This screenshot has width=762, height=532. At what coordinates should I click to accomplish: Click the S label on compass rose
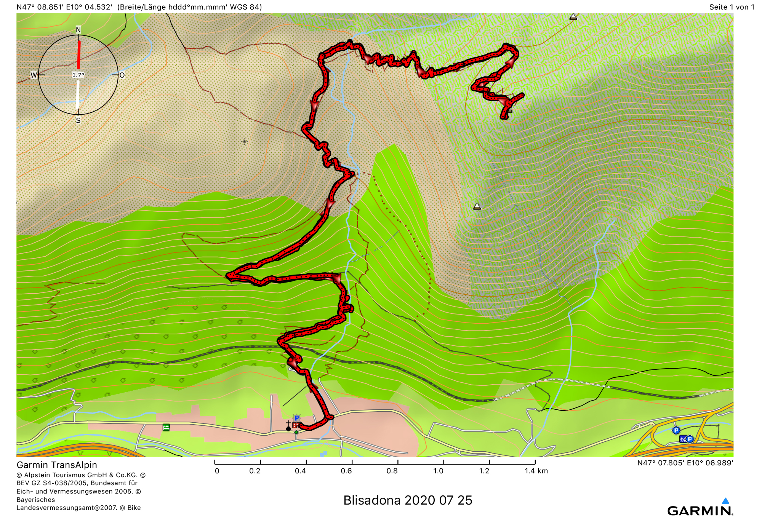coord(78,120)
